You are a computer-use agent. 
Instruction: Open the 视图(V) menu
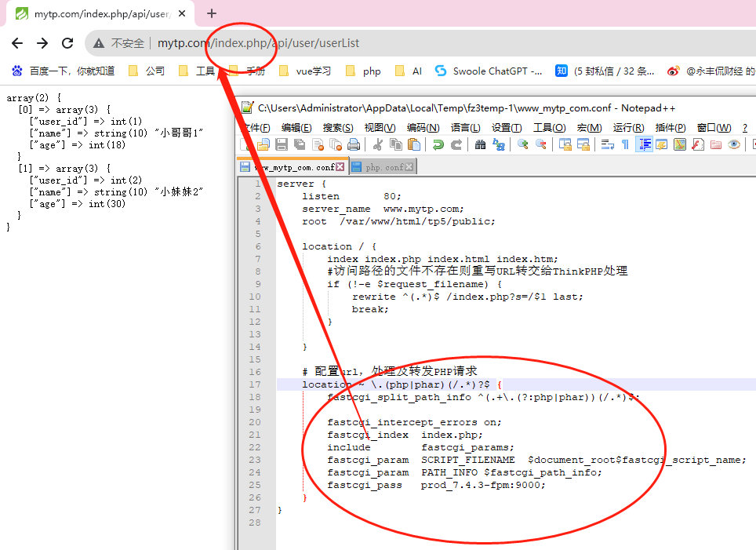coord(380,128)
